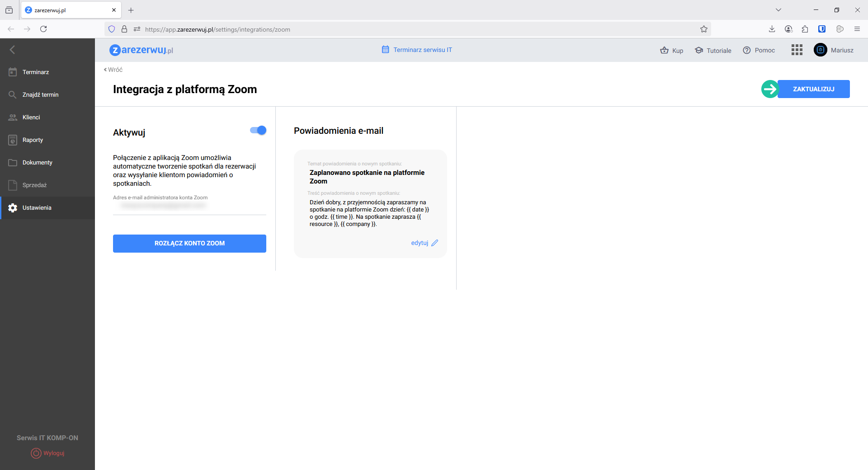
Task: Go to Klienci section
Action: pos(47,117)
